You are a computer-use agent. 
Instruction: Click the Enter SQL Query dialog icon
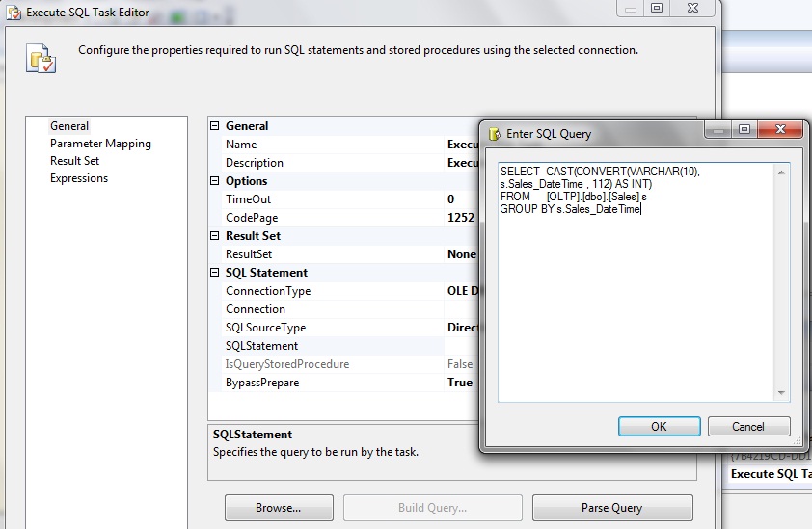[495, 134]
